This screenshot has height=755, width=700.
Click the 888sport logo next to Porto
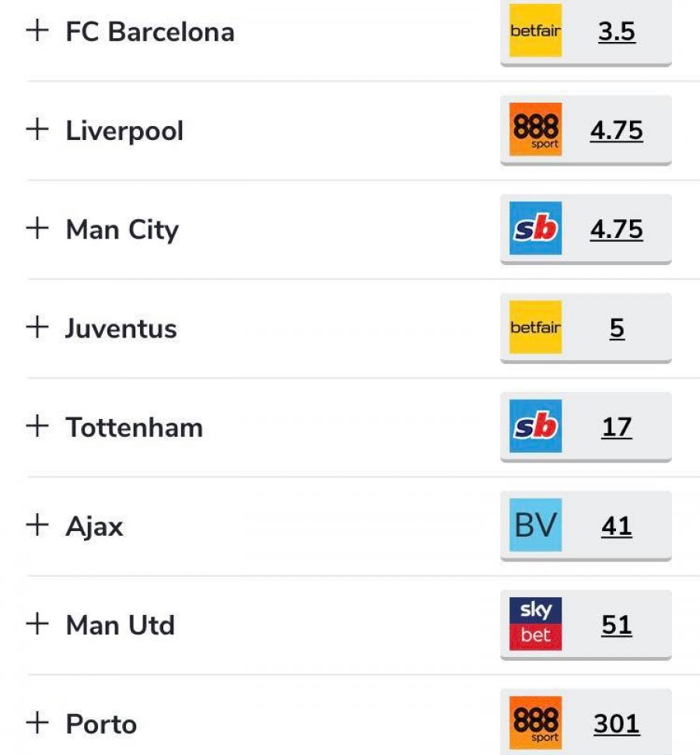(535, 723)
